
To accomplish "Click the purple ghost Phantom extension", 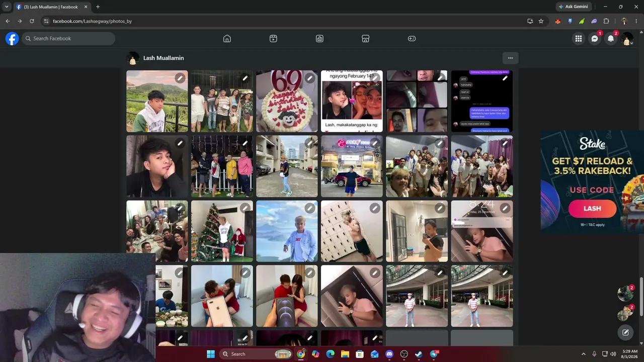I will pyautogui.click(x=594, y=21).
